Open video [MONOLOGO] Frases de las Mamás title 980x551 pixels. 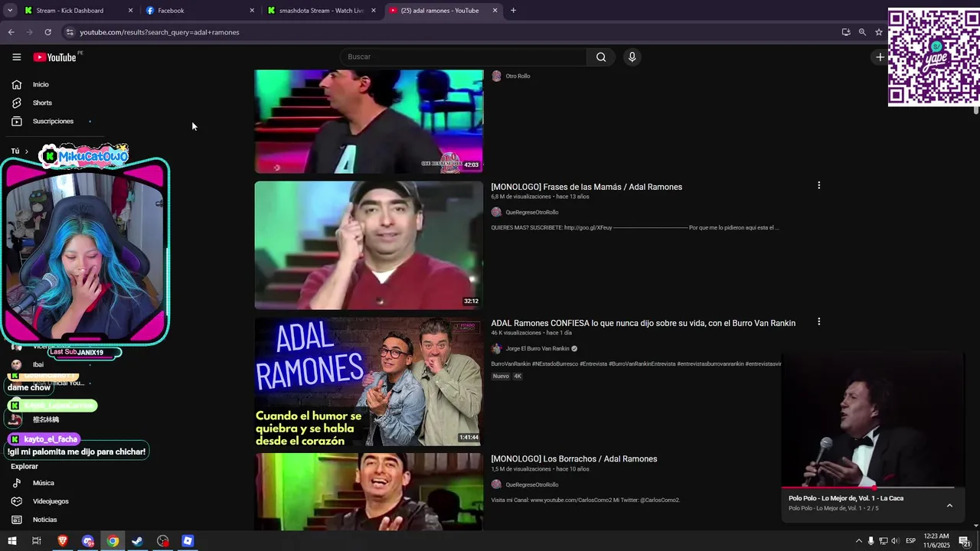[x=586, y=187]
